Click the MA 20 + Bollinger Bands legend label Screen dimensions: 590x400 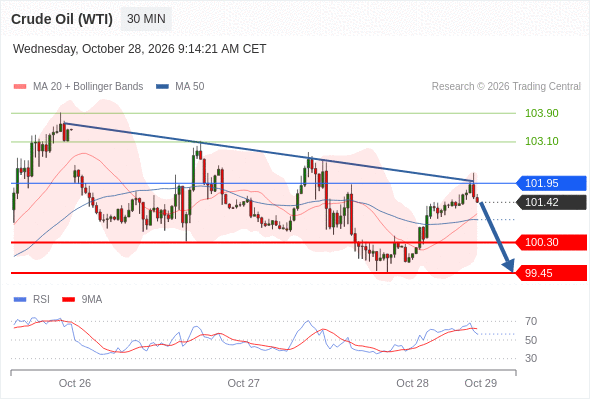pos(88,87)
